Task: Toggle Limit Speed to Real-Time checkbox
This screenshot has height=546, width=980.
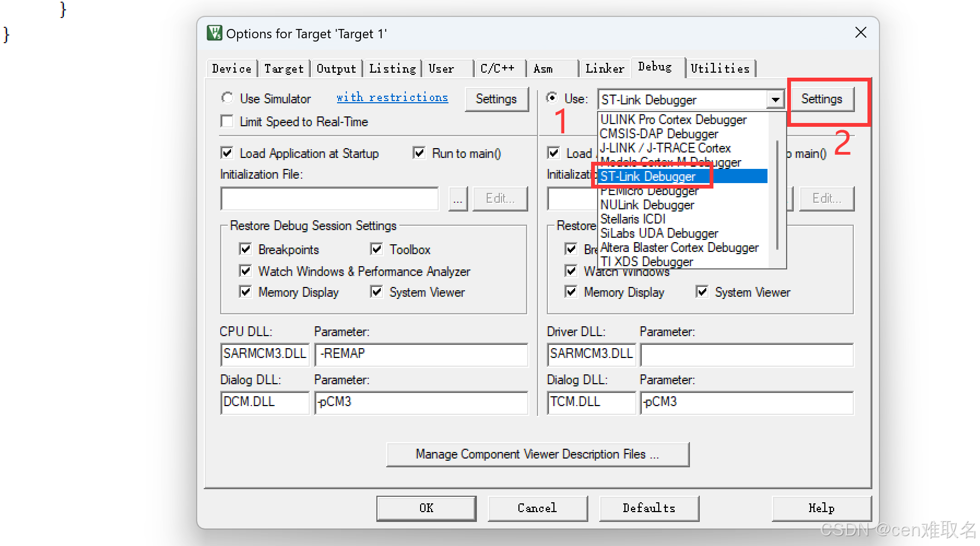Action: pos(227,121)
